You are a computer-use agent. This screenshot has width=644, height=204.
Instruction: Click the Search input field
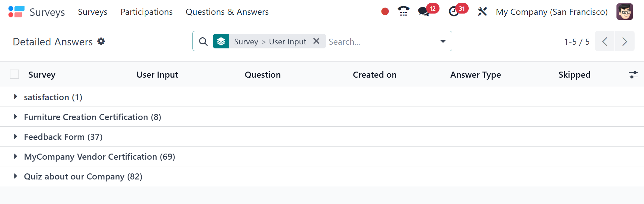379,42
